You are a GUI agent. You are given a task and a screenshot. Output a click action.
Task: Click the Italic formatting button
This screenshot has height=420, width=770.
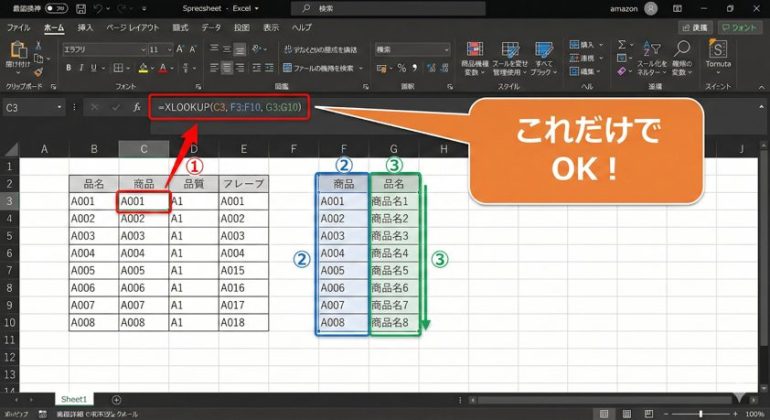click(x=79, y=68)
